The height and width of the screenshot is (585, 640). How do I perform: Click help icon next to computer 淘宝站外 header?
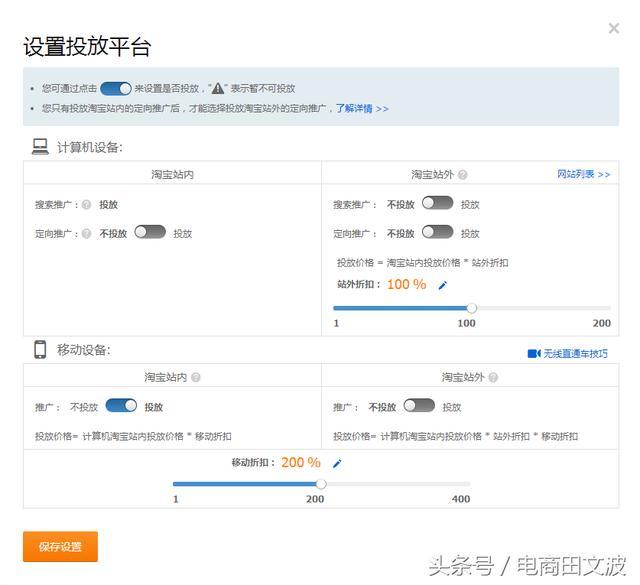[463, 175]
